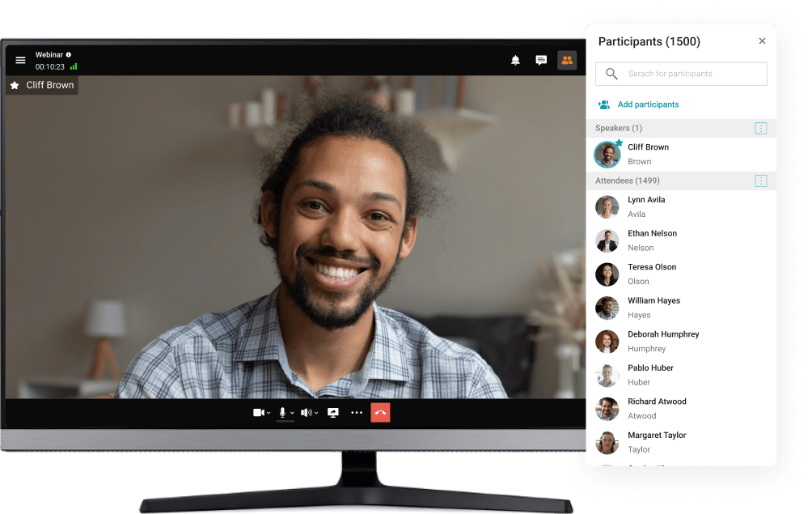Screen dimensions: 812x514
Task: Select the Cliff Brown speaker name
Action: click(648, 147)
